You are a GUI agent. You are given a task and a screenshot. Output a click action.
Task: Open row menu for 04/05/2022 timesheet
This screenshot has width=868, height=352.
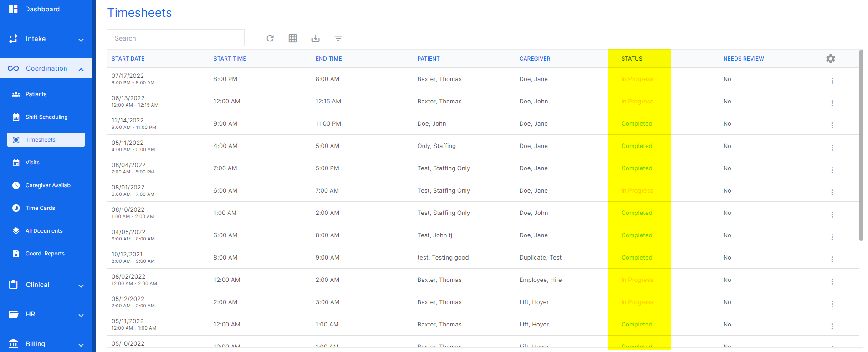(832, 237)
